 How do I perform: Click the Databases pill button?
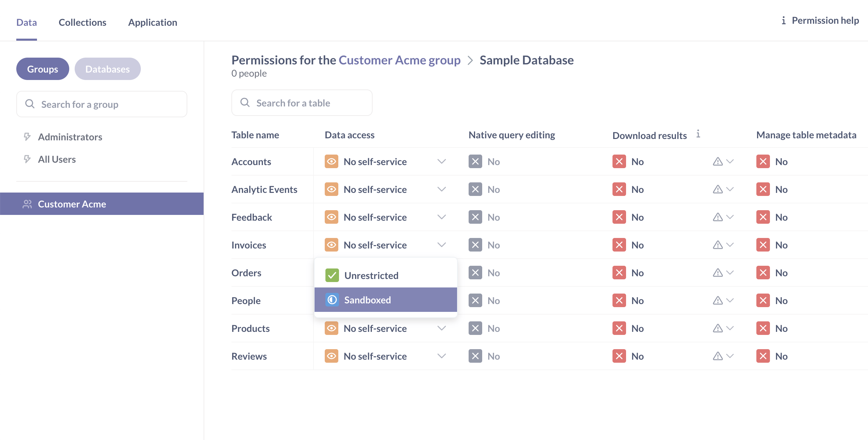[x=107, y=69]
